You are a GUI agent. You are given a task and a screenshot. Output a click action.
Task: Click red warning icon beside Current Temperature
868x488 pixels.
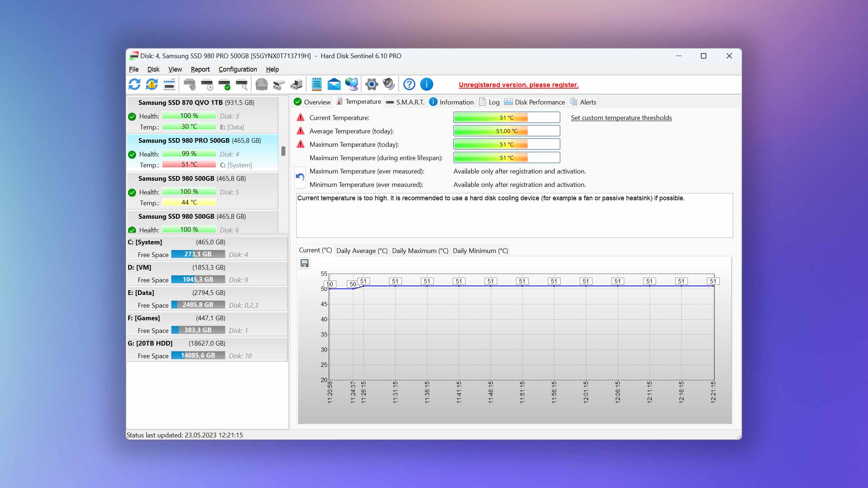(301, 117)
